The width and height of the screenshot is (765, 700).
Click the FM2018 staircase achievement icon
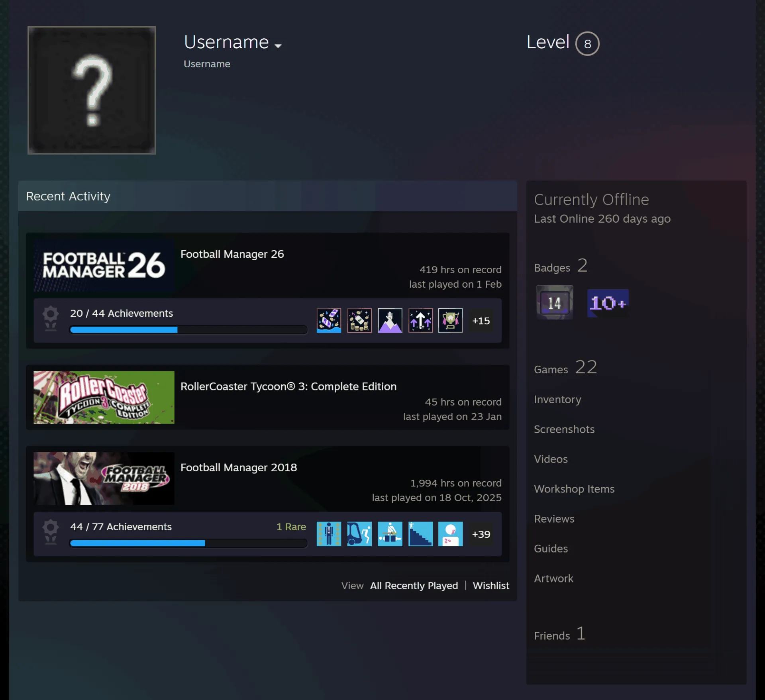[420, 534]
